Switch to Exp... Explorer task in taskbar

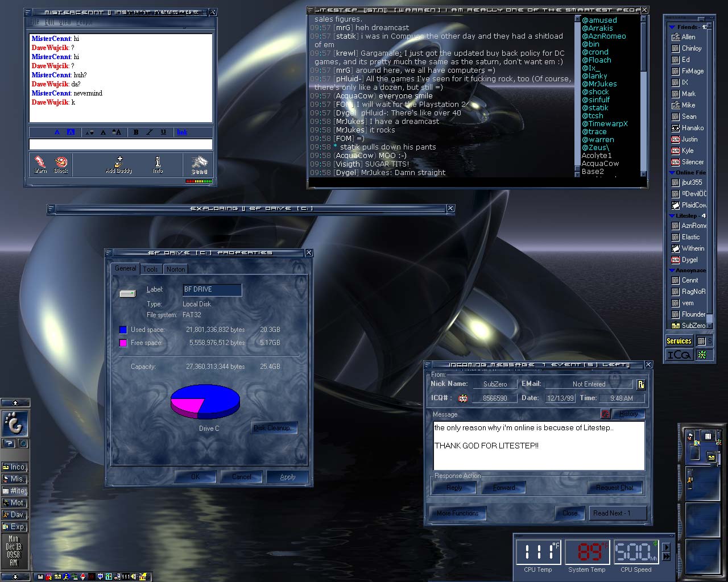tap(15, 527)
